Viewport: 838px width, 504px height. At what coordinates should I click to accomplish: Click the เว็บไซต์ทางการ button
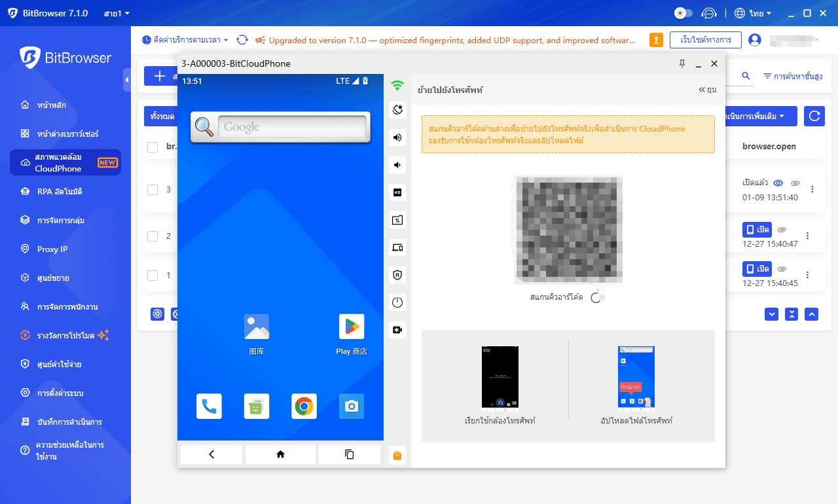point(705,40)
